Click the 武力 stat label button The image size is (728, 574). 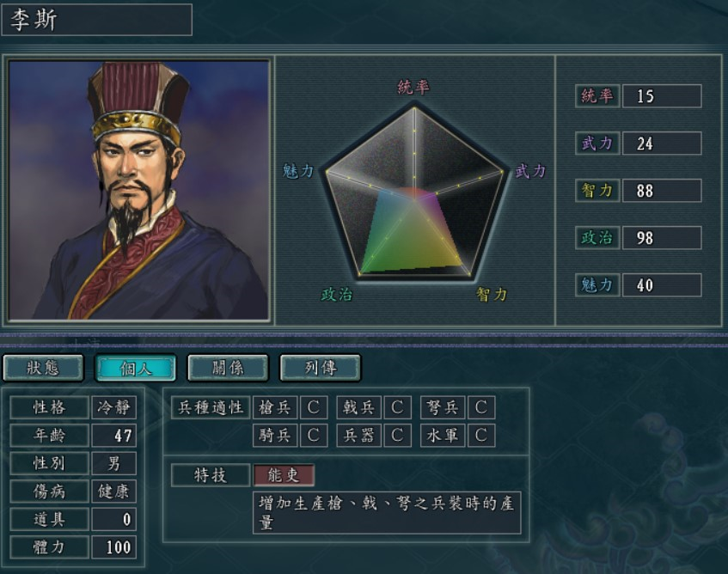click(x=597, y=143)
